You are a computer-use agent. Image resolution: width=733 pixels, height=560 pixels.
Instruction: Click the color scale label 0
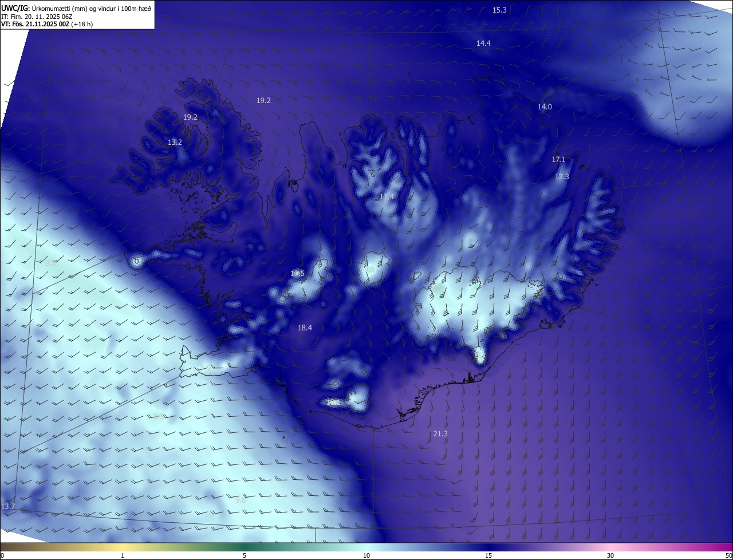point(2,555)
